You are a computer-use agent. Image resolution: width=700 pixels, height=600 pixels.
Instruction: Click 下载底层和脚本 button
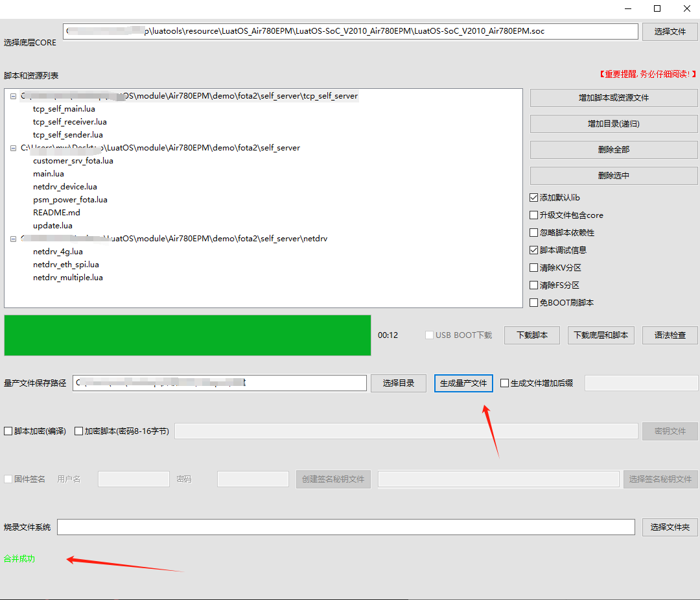click(x=601, y=335)
